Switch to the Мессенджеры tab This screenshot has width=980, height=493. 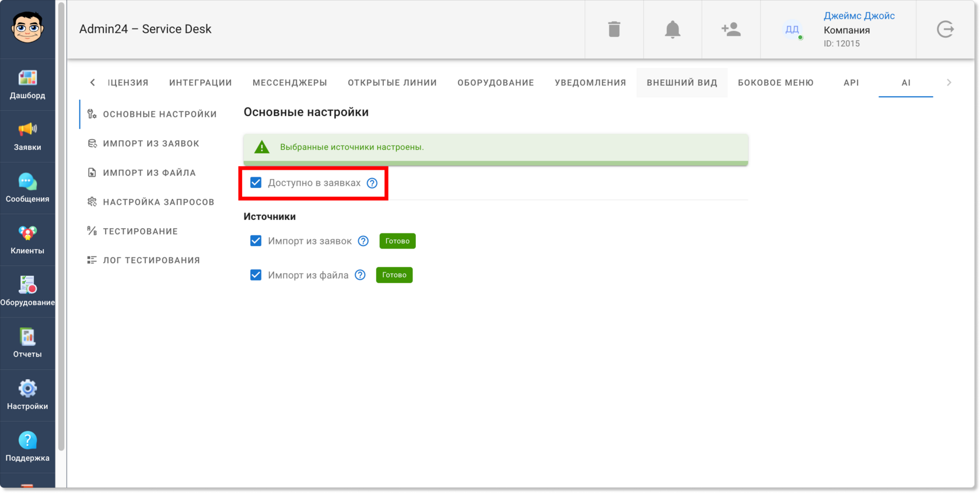[290, 83]
